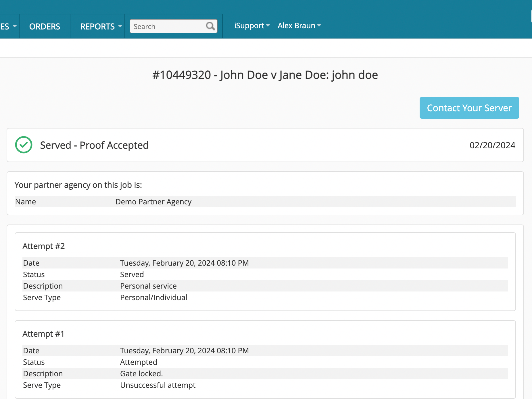Go to the ORDERS page

click(45, 26)
